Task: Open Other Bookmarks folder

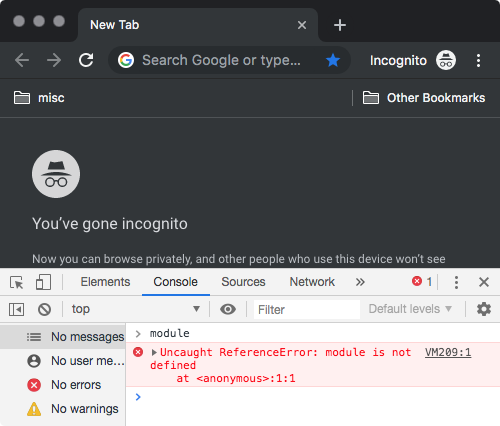Action: click(x=424, y=98)
